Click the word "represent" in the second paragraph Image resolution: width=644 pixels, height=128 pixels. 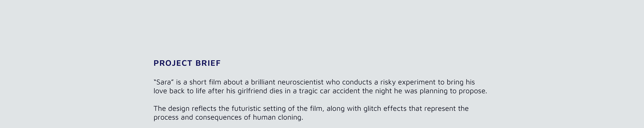pyautogui.click(x=440, y=109)
